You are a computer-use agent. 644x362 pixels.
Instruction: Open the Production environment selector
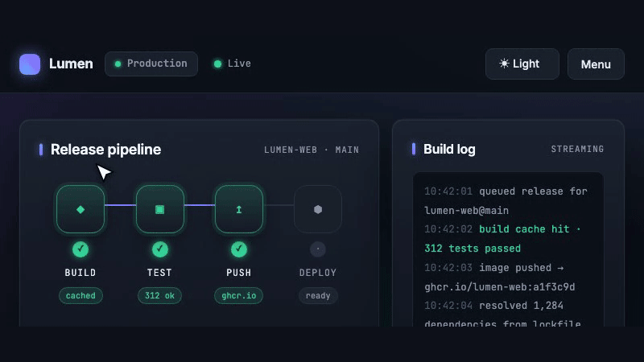[x=151, y=64]
